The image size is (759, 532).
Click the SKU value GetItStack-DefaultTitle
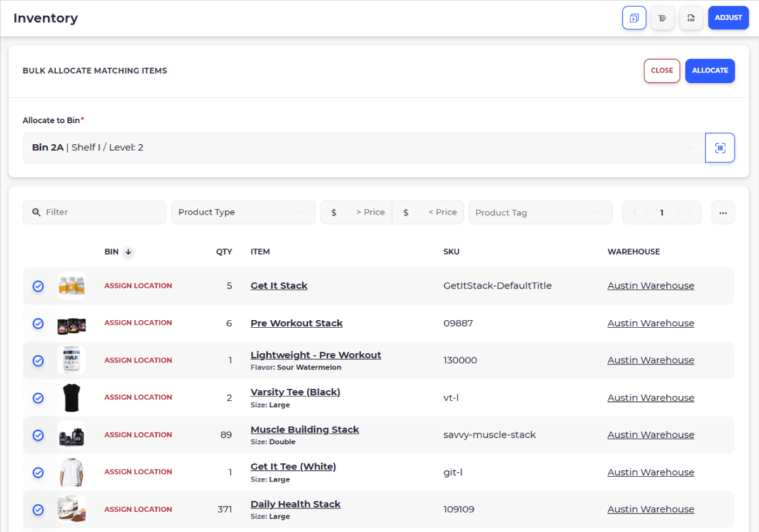click(497, 285)
